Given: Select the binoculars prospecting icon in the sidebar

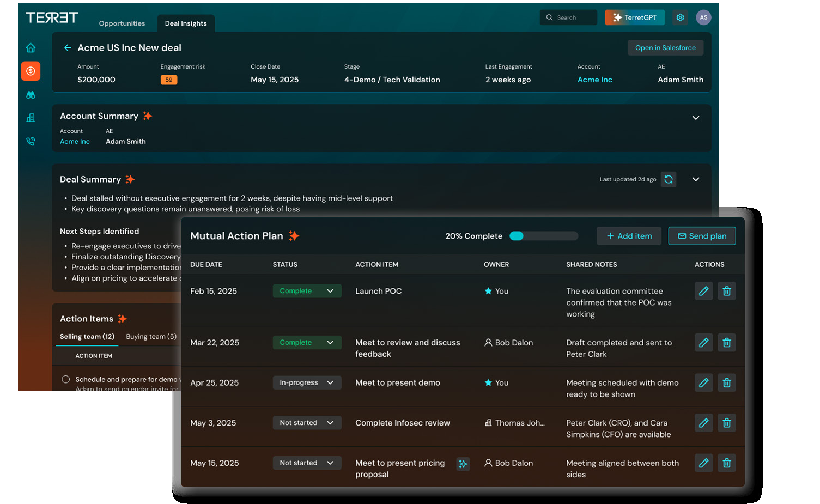Looking at the screenshot, I should click(31, 95).
